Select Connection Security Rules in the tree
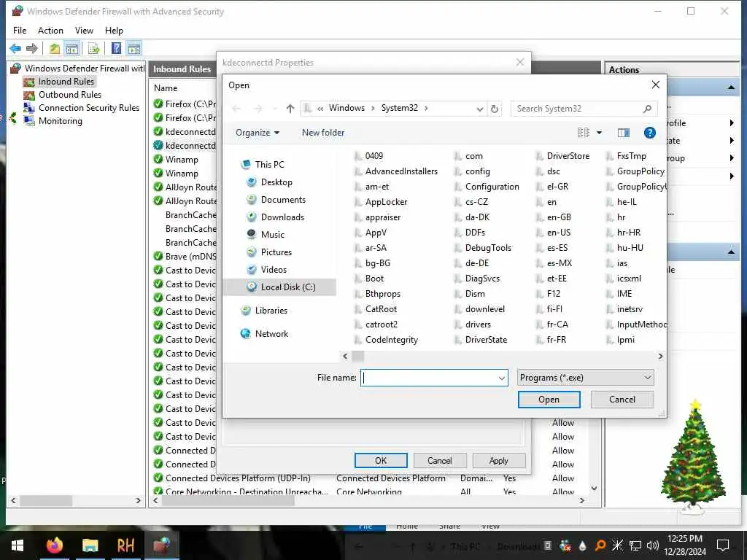The image size is (747, 560). coord(88,108)
